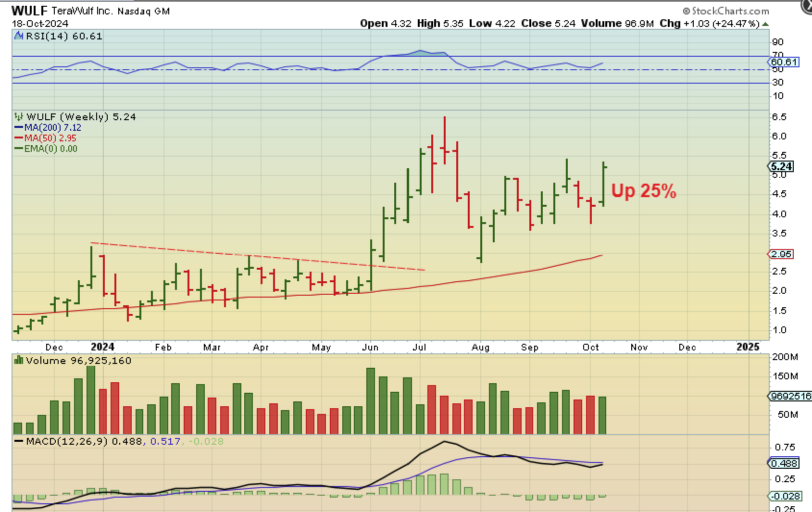This screenshot has width=812, height=512.
Task: Click the WULF (Weekly) 5.24 legend
Action: (x=81, y=117)
